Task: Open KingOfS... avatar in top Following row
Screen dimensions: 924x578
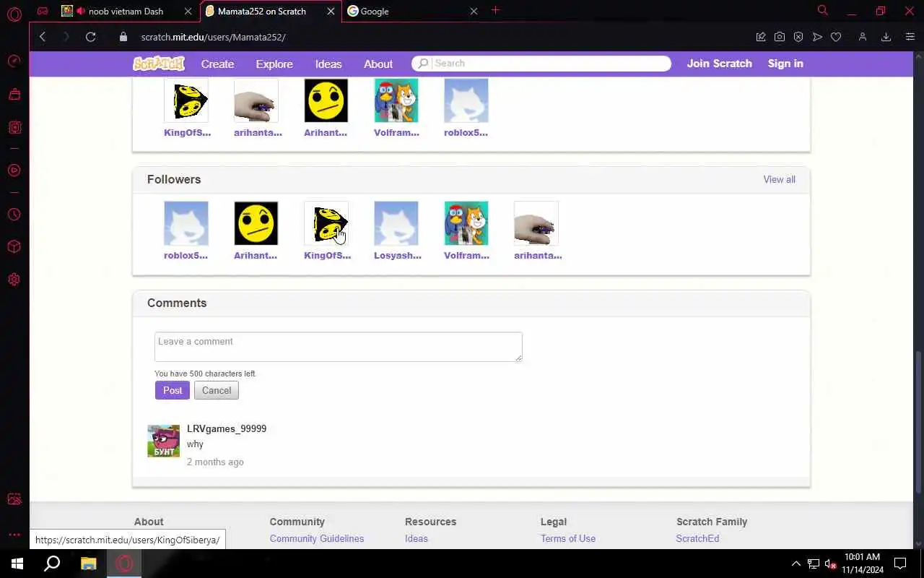Action: (186, 100)
